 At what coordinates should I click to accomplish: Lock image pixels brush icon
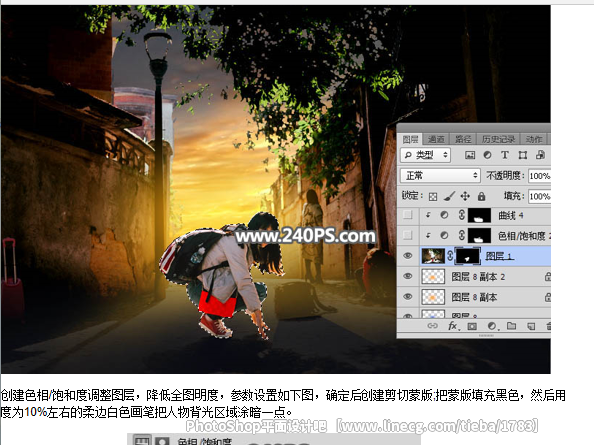[449, 196]
